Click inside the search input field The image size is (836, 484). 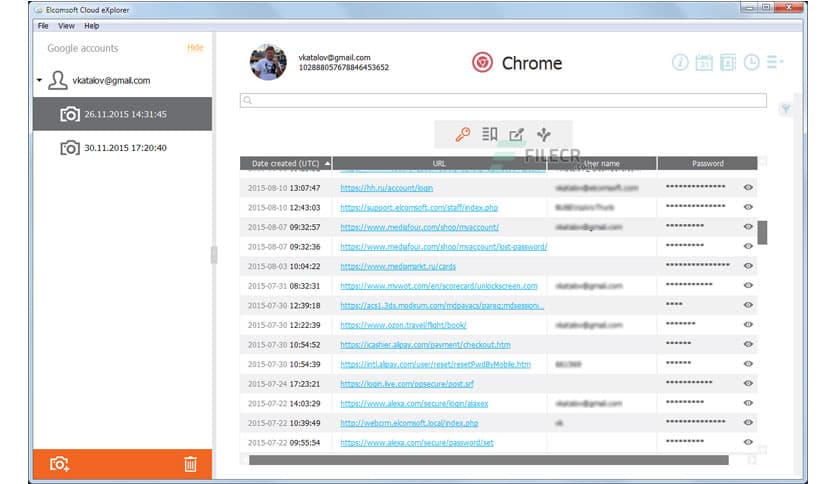pyautogui.click(x=503, y=100)
